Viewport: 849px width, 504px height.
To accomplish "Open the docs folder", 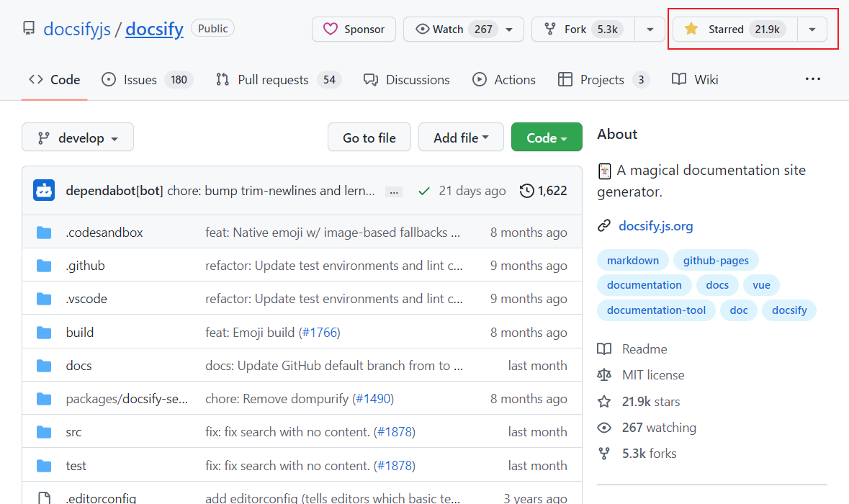I will point(79,366).
